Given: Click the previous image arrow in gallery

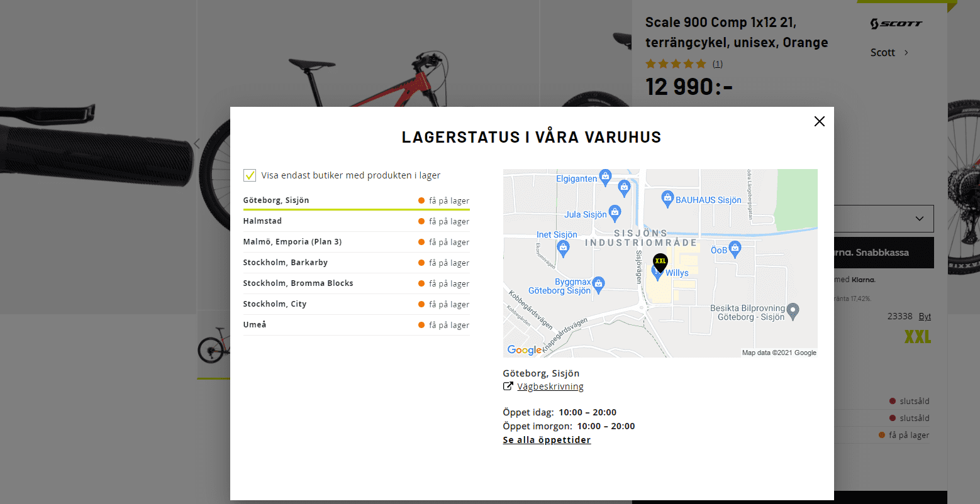Looking at the screenshot, I should click(197, 144).
